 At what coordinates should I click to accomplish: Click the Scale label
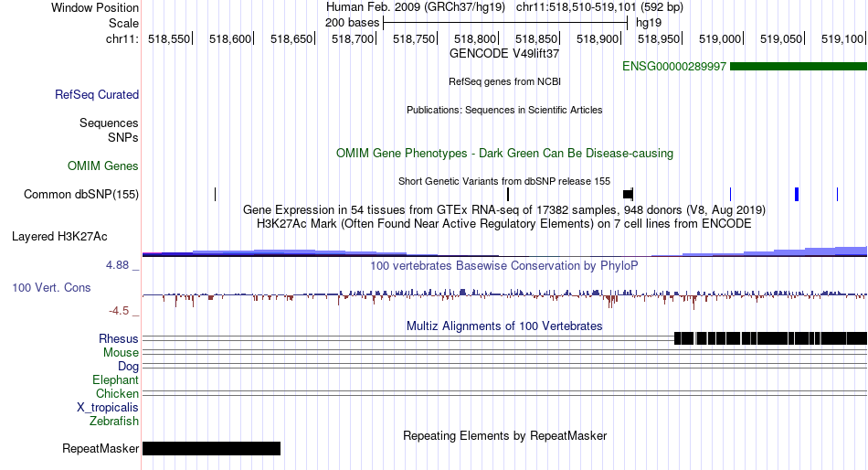[x=123, y=23]
